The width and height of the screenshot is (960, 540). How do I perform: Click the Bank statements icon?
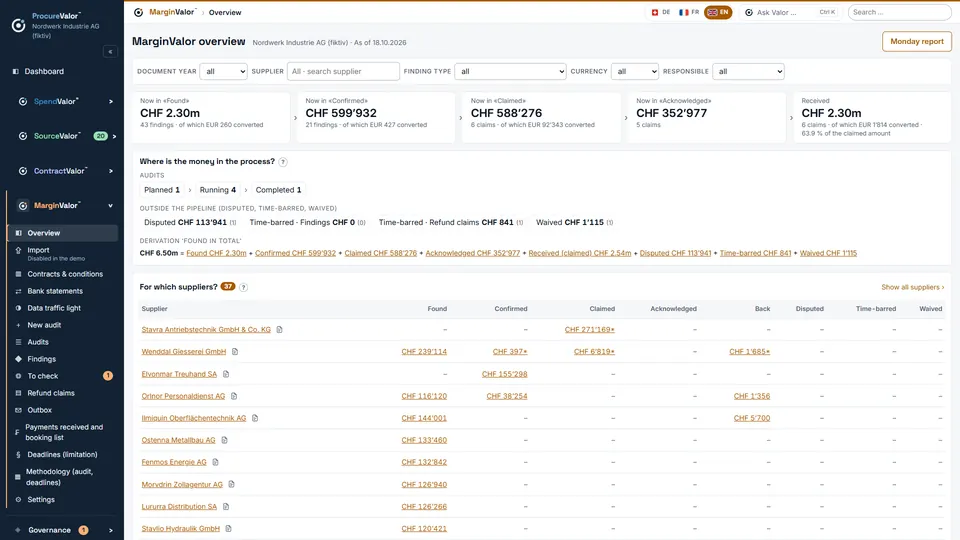click(18, 291)
